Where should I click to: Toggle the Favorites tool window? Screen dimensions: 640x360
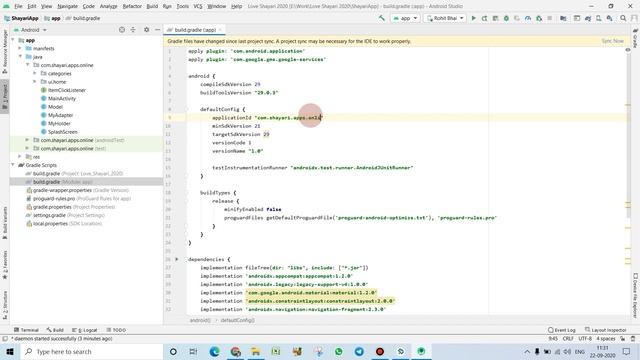[4, 265]
